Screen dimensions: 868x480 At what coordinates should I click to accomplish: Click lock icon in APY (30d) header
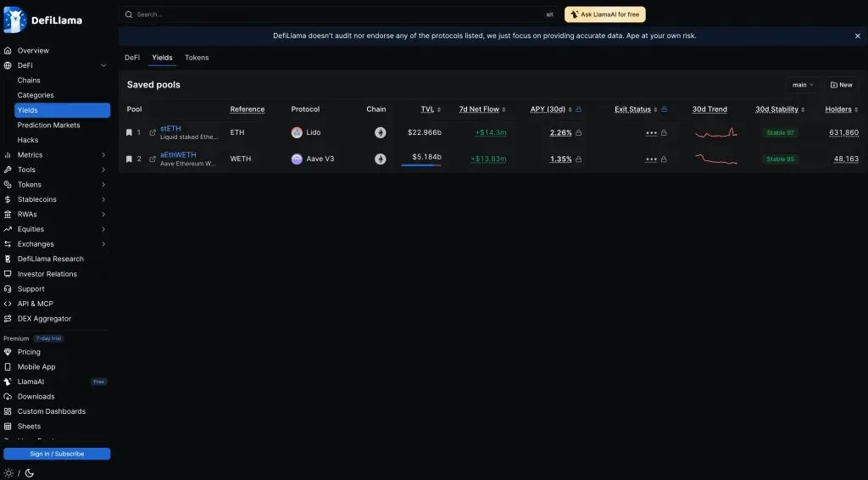pyautogui.click(x=578, y=109)
